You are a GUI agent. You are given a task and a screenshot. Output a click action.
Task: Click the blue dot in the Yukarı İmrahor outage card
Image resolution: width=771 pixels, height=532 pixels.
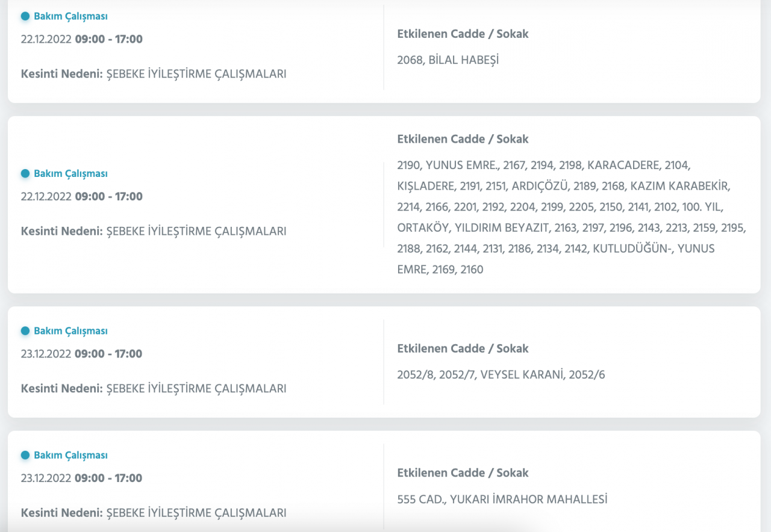[x=25, y=455]
